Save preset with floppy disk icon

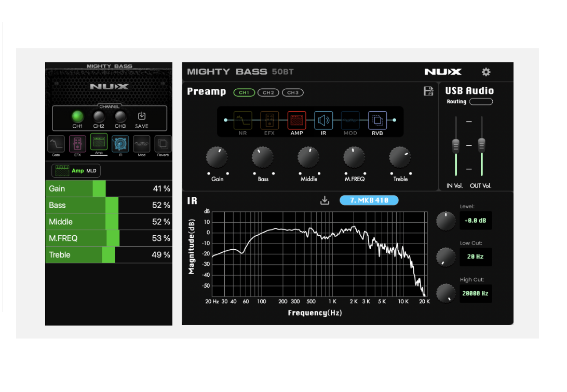pyautogui.click(x=428, y=91)
